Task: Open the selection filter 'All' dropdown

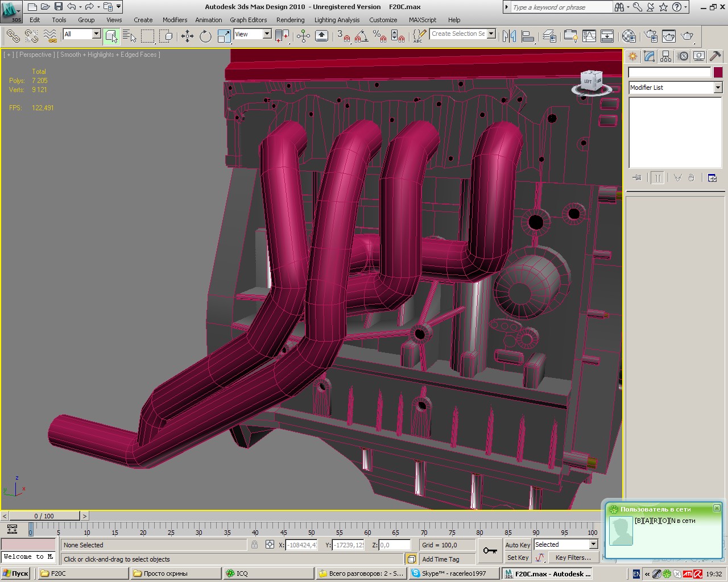Action: [96, 34]
